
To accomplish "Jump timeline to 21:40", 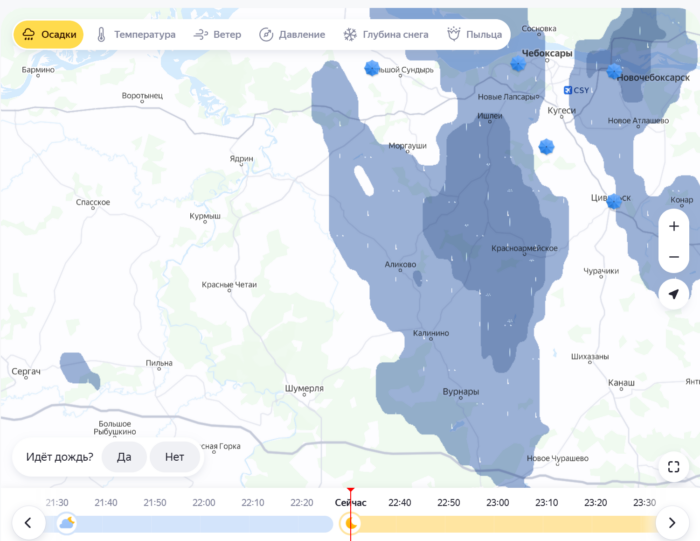I will tap(106, 503).
